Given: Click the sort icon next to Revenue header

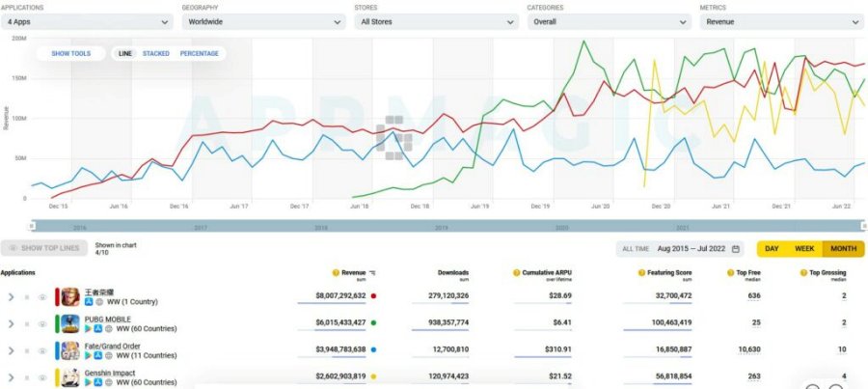Looking at the screenshot, I should click(x=372, y=272).
